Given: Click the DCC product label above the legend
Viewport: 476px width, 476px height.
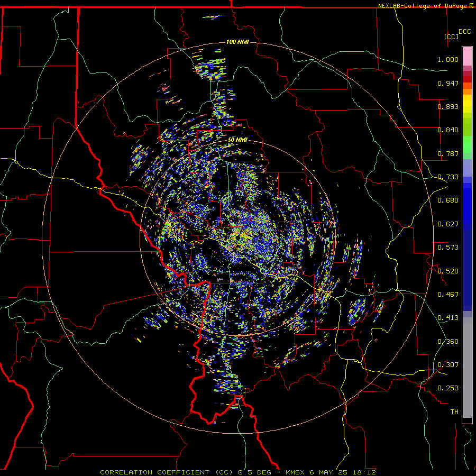Looking at the screenshot, I should [x=464, y=32].
